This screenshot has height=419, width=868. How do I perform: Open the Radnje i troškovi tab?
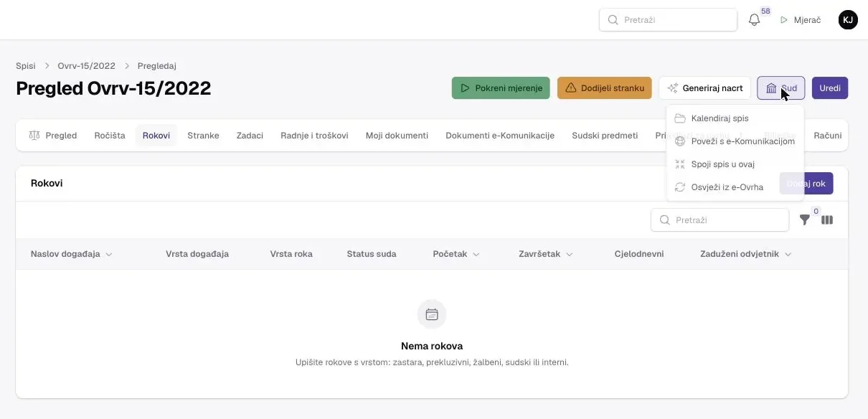coord(314,136)
